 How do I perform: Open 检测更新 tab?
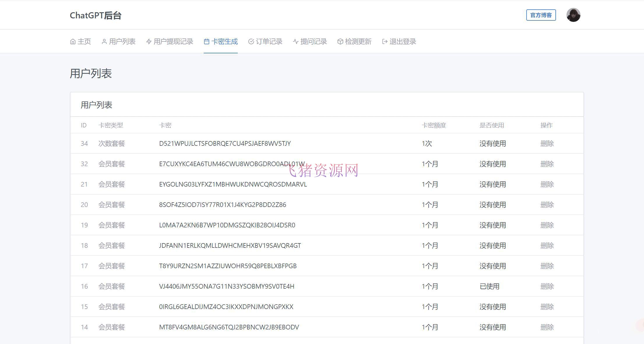(x=355, y=42)
